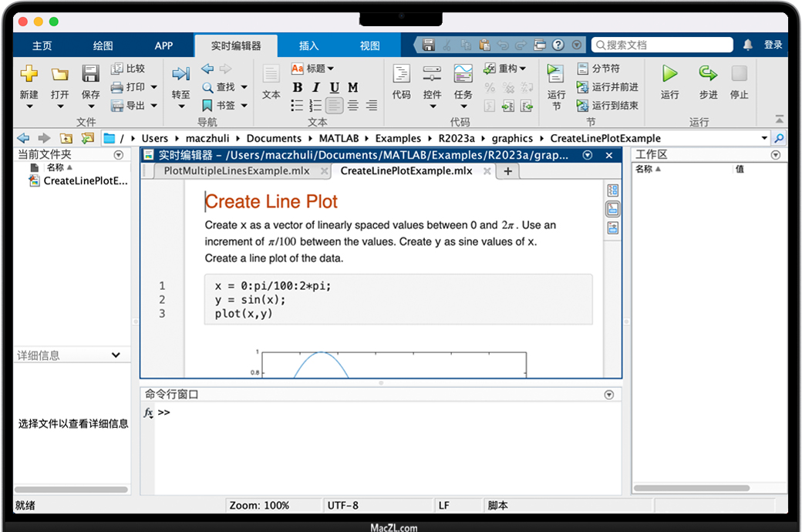Image resolution: width=802 pixels, height=532 pixels.
Task: Open the PlotMultipleLinesExample.mlx tab
Action: 236,171
